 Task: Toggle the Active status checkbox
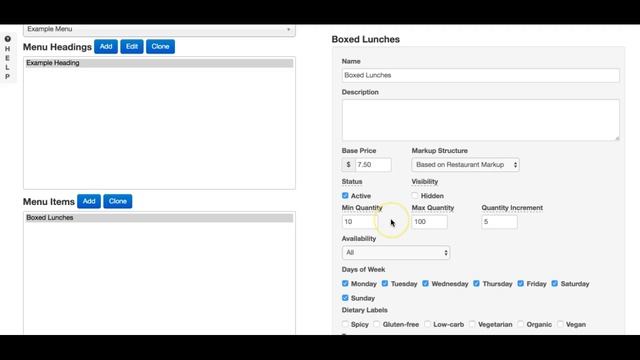tap(345, 196)
